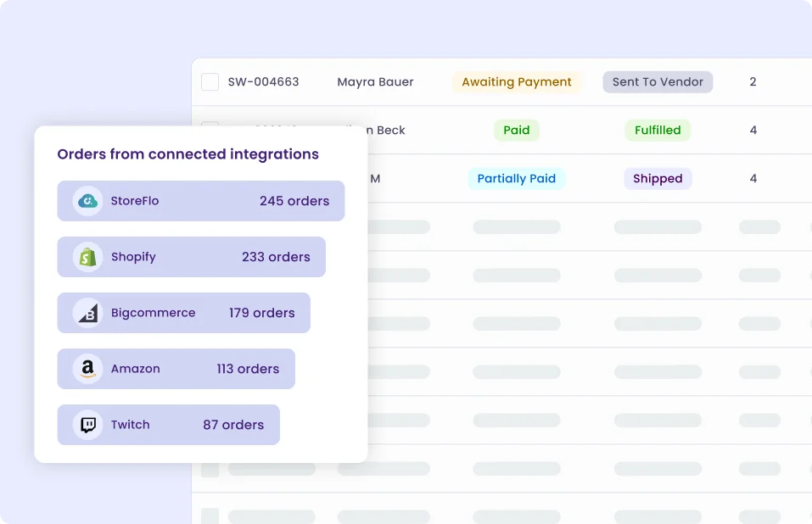This screenshot has width=812, height=524.
Task: Click the Amazon logo icon
Action: tap(87, 368)
